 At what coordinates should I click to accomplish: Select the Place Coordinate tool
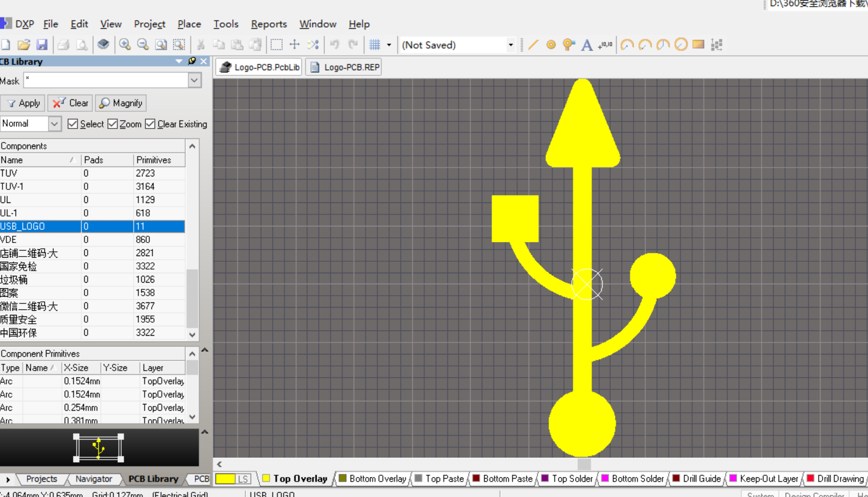(605, 45)
